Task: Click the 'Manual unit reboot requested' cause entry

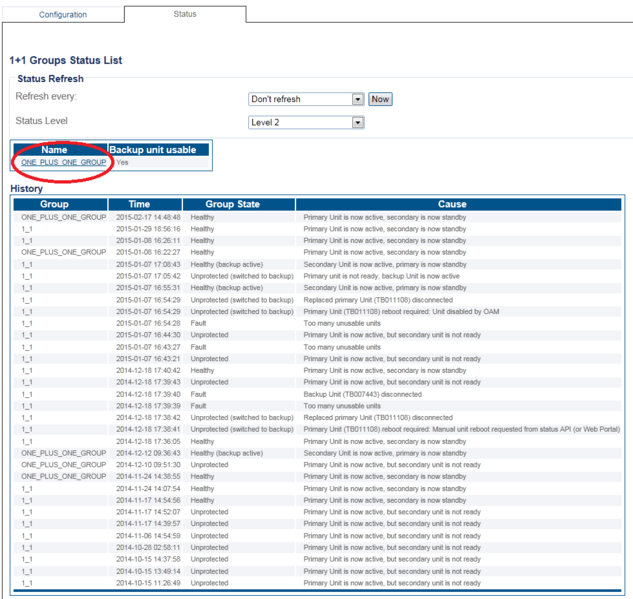Action: (x=461, y=429)
